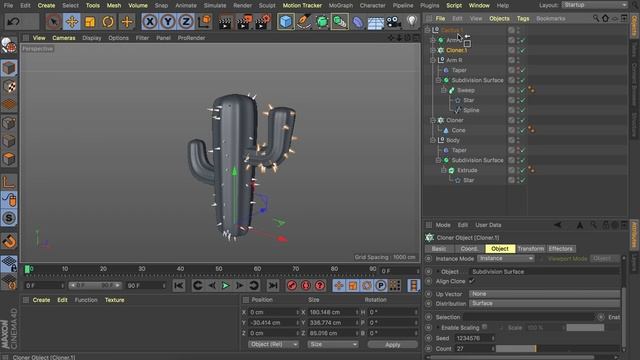Image resolution: width=640 pixels, height=360 pixels.
Task: Click the Scale slider bar
Action: tap(585, 328)
